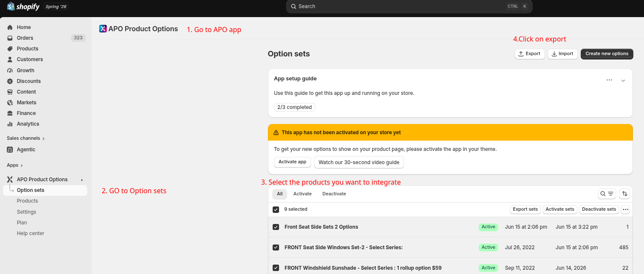The height and width of the screenshot is (274, 644).
Task: Click the Export button at the top
Action: pyautogui.click(x=530, y=54)
